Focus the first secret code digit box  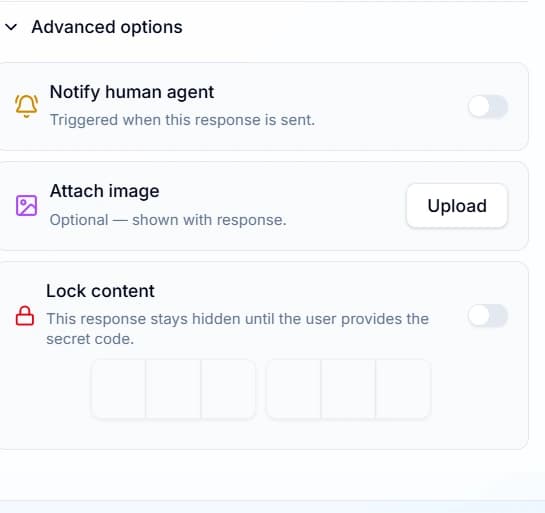click(119, 389)
